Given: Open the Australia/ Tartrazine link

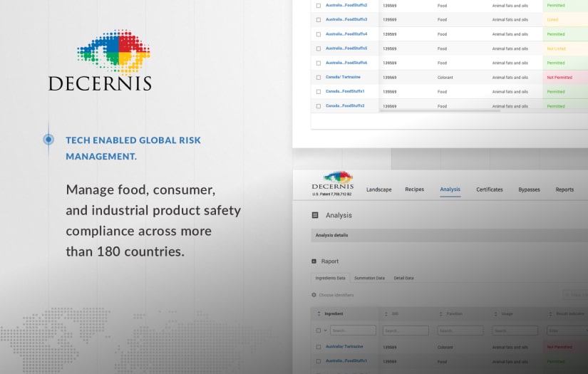Looking at the screenshot, I should click(x=344, y=347).
